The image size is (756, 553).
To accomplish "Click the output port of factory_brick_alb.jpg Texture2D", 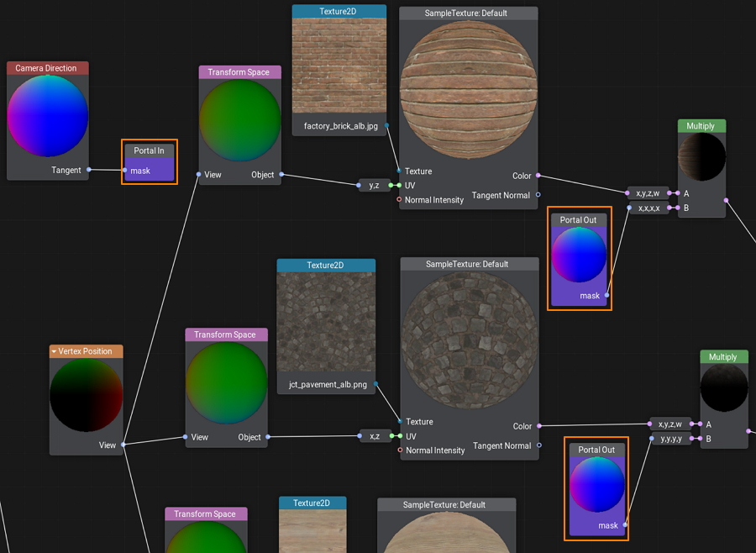I will tap(386, 126).
